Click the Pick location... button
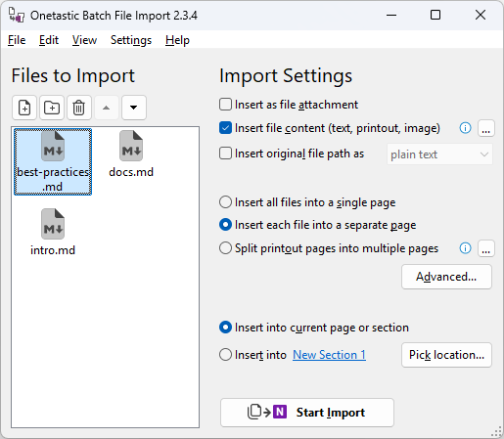Image resolution: width=504 pixels, height=439 pixels. click(446, 355)
